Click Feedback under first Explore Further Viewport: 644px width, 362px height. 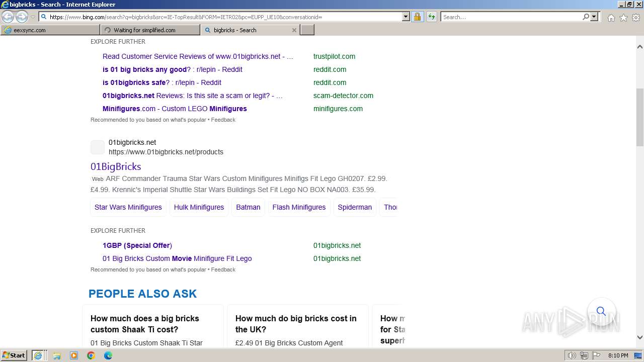coord(223,120)
